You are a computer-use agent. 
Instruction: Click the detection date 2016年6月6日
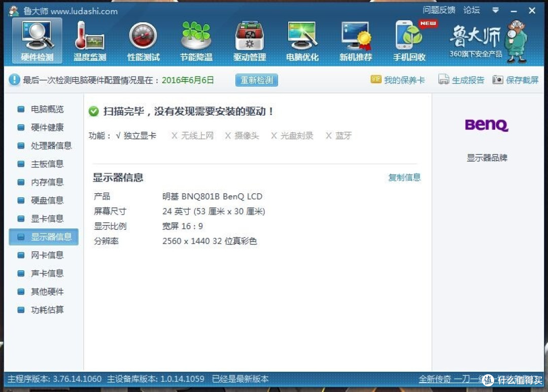188,80
